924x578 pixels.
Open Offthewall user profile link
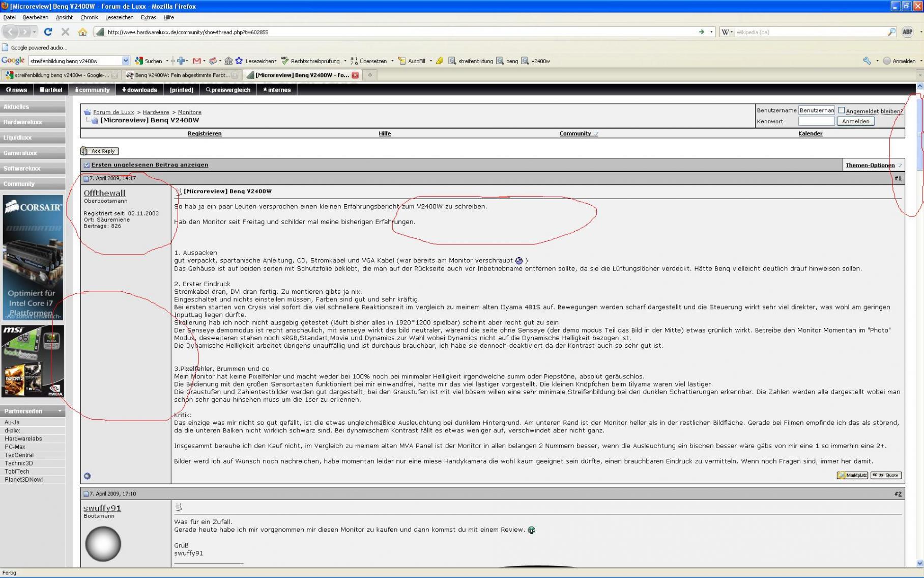coord(104,193)
